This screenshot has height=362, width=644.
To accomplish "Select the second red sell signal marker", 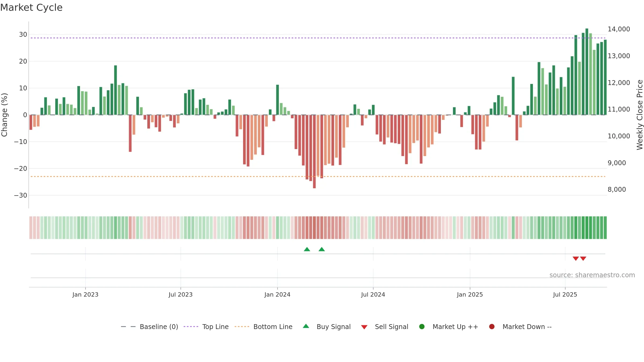I will [x=583, y=258].
